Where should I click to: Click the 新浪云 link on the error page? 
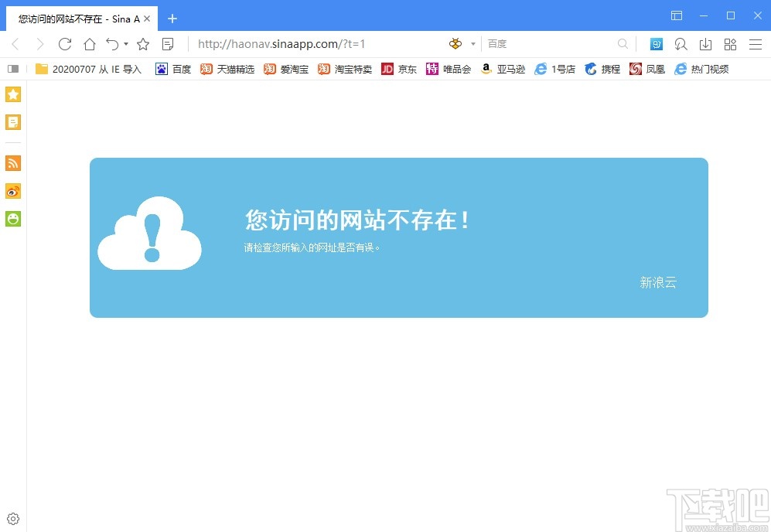click(x=658, y=283)
